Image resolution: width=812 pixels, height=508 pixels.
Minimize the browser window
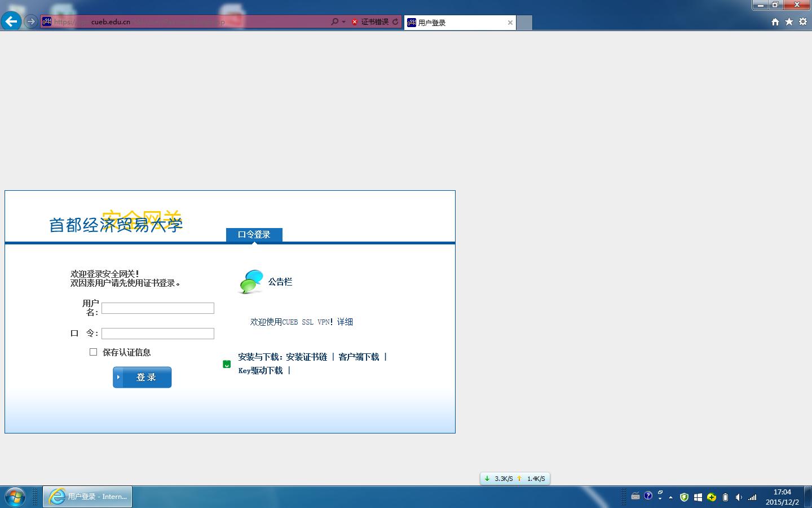tap(760, 5)
